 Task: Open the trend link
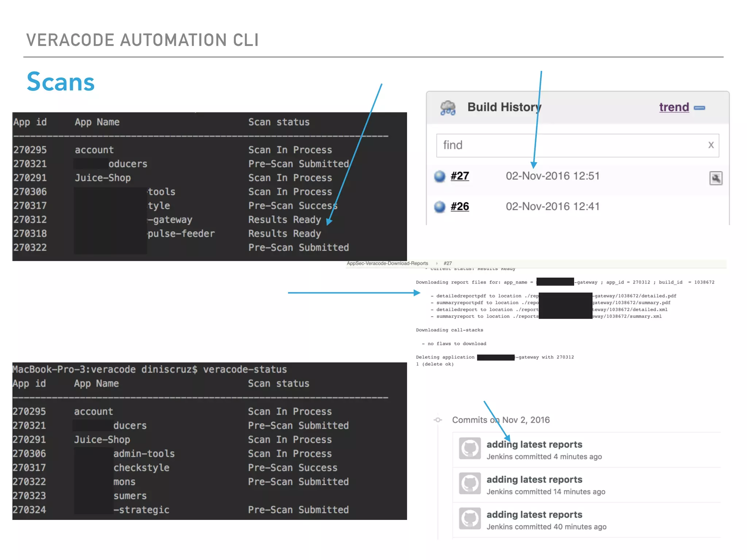tap(674, 107)
